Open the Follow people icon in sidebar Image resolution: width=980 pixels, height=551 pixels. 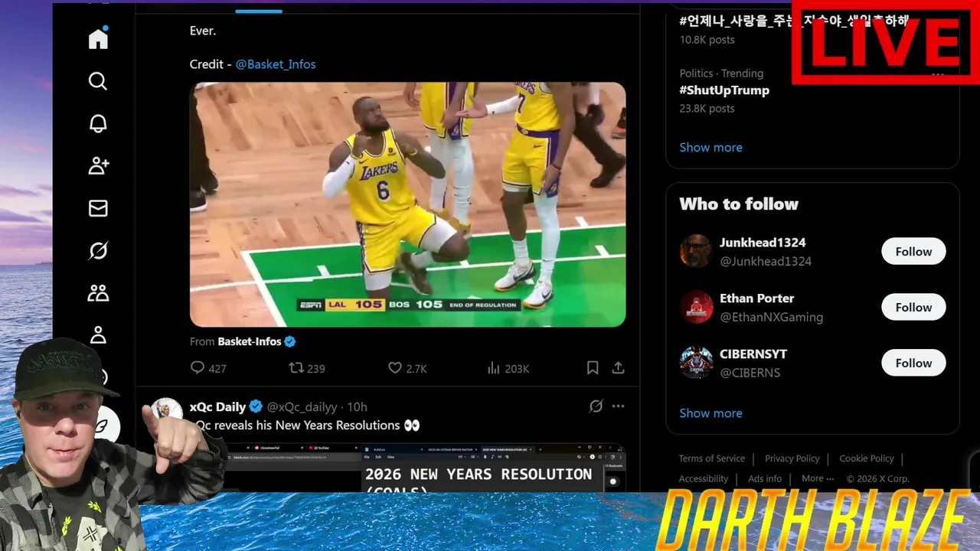98,165
